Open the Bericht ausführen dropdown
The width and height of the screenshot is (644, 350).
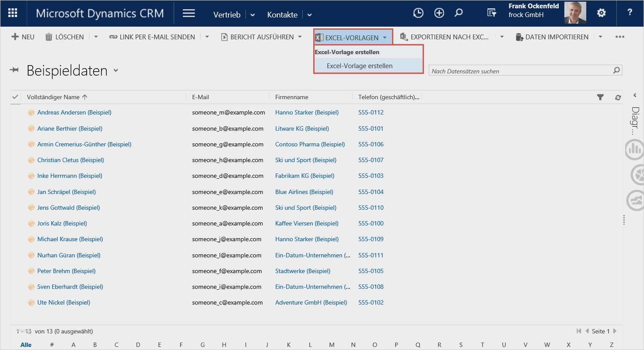coord(300,37)
